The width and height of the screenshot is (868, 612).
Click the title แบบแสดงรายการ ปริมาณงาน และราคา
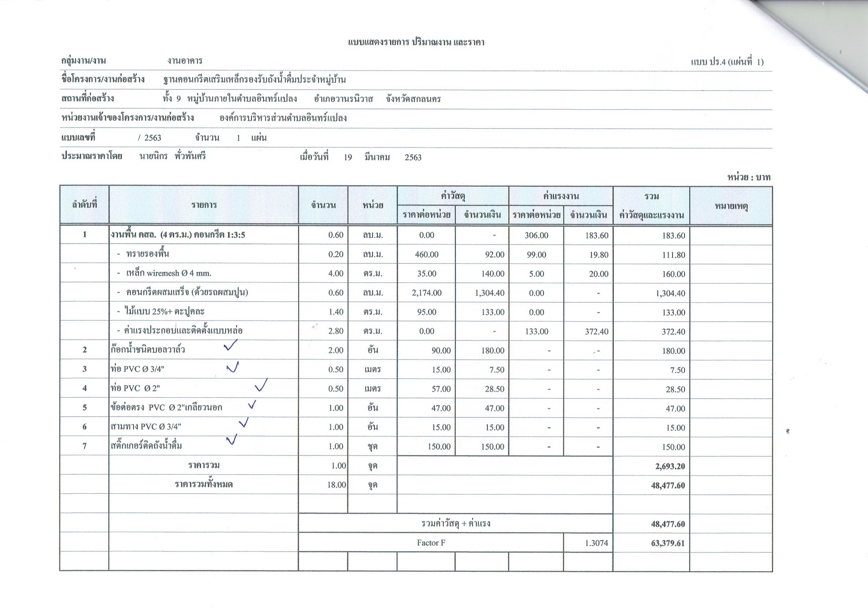pyautogui.click(x=416, y=42)
